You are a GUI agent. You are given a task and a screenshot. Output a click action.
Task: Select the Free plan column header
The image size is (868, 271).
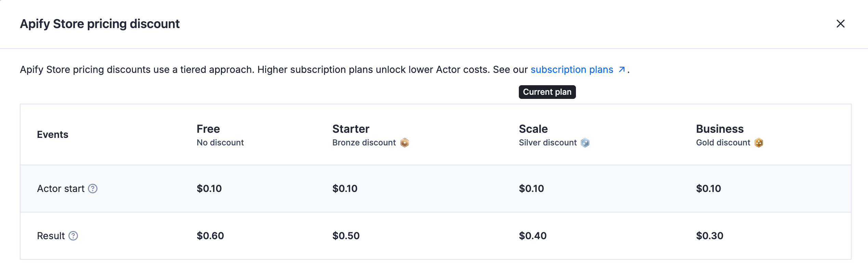click(208, 129)
